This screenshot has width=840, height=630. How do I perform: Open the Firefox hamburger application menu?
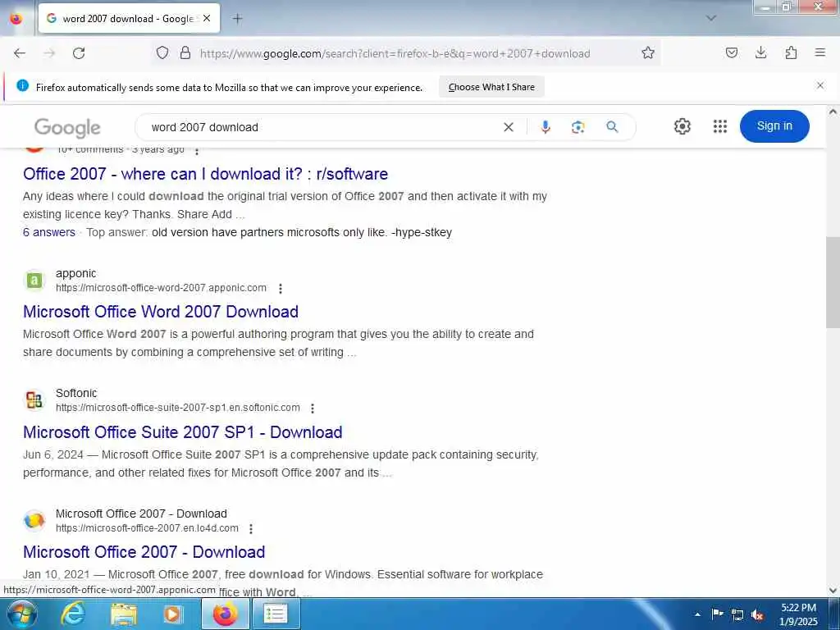point(820,52)
